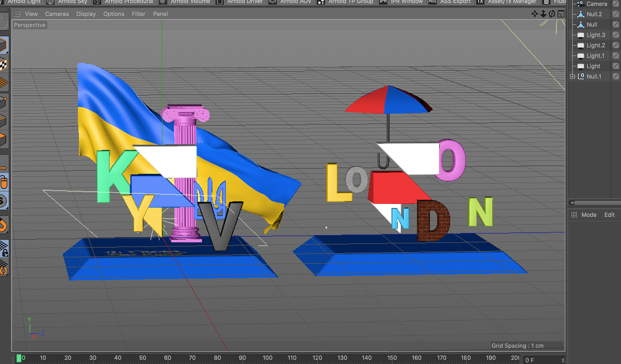Click the Null.2 object icon
Image resolution: width=621 pixels, height=364 pixels.
click(x=581, y=14)
